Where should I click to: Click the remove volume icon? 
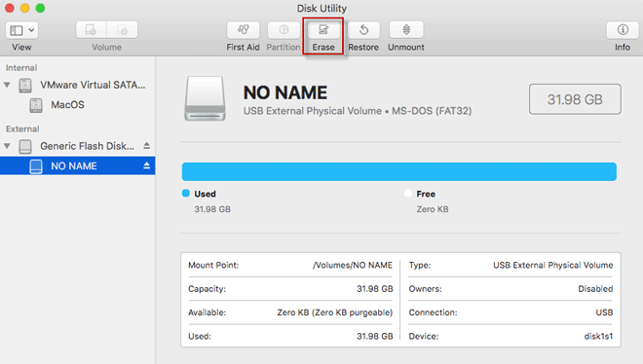coord(122,30)
